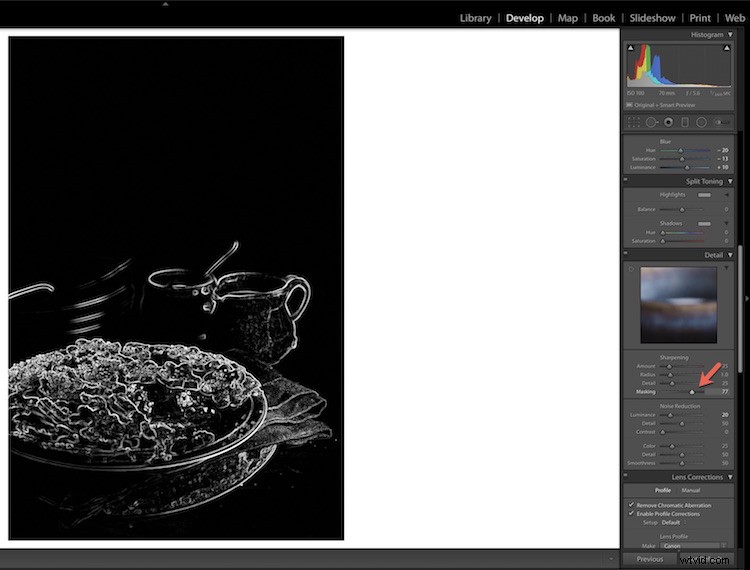Click the masked photo preview in canvas

(176, 288)
